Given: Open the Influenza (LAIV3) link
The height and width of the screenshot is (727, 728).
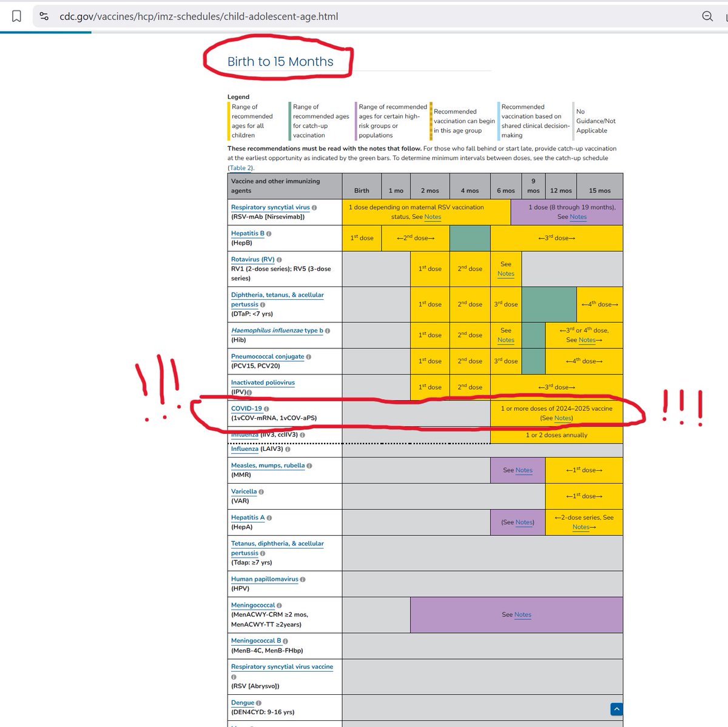Looking at the screenshot, I should [x=244, y=449].
